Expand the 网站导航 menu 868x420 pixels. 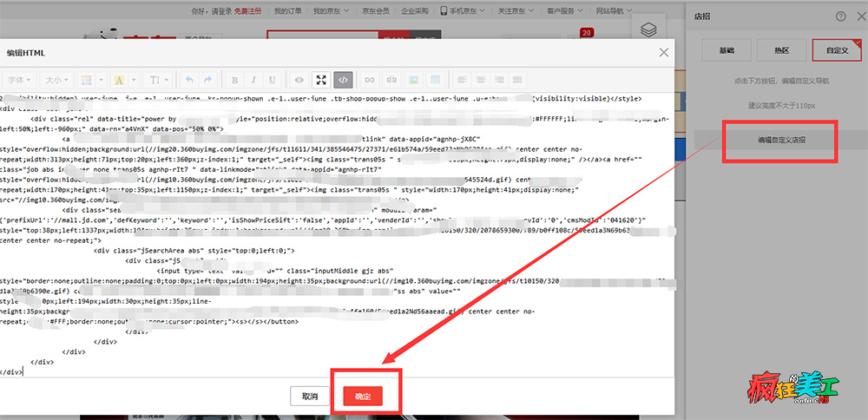coord(614,11)
